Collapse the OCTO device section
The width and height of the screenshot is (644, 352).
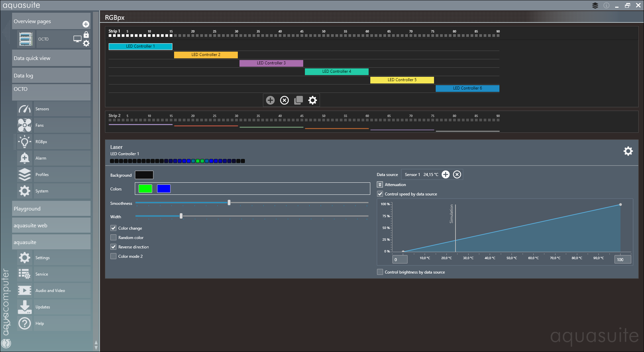(x=51, y=92)
